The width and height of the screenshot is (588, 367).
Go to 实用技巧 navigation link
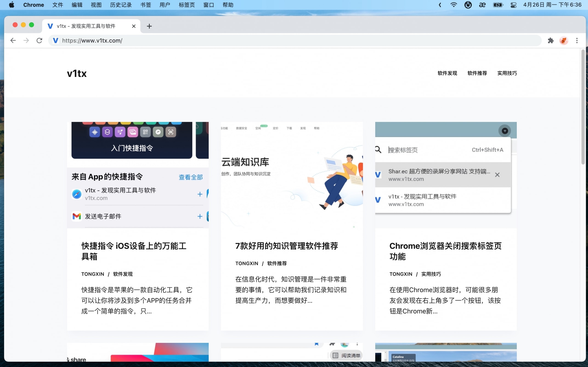[507, 73]
